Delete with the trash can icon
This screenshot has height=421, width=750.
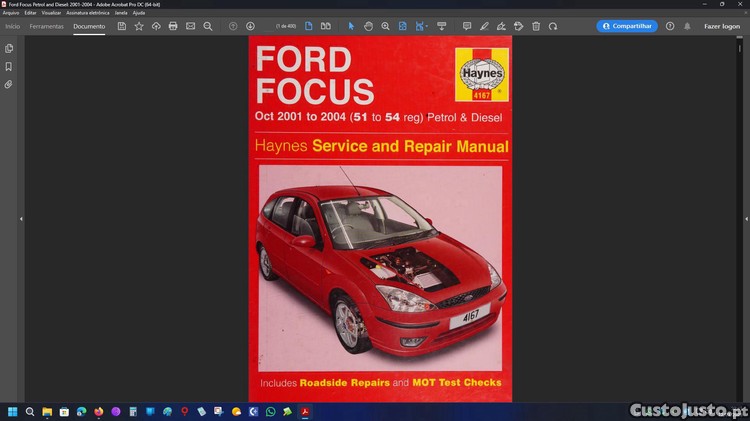click(536, 26)
